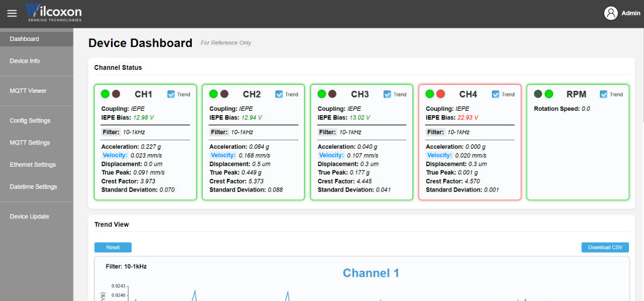Uncheck the RPM Trend checkbox
644x301 pixels.
coord(604,95)
